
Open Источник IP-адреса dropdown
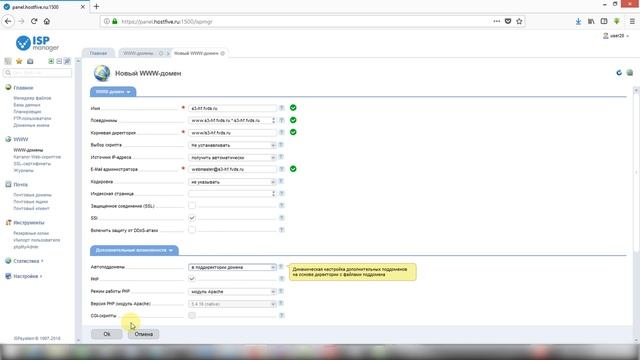tap(232, 157)
